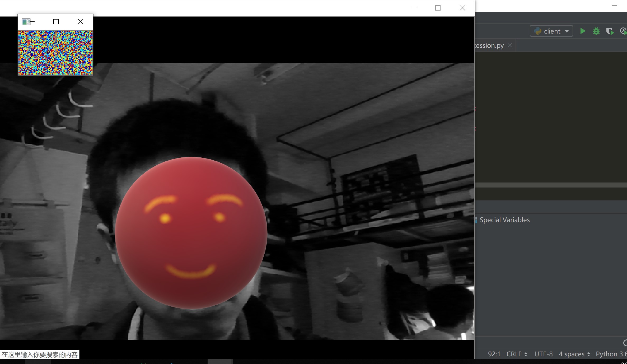Change the CRLF line separator
The height and width of the screenshot is (364, 627).
coord(517,354)
